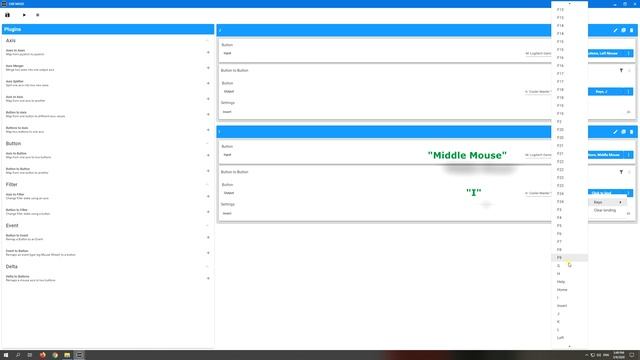Open the Left Mouse binding options menu
640x360 pixels.
[629, 53]
